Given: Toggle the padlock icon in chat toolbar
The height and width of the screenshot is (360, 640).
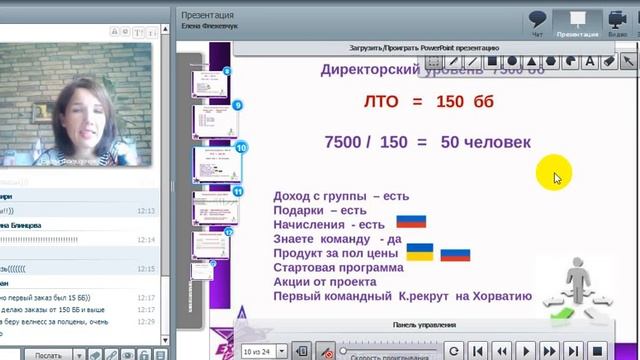Looking at the screenshot, I should click(144, 355).
